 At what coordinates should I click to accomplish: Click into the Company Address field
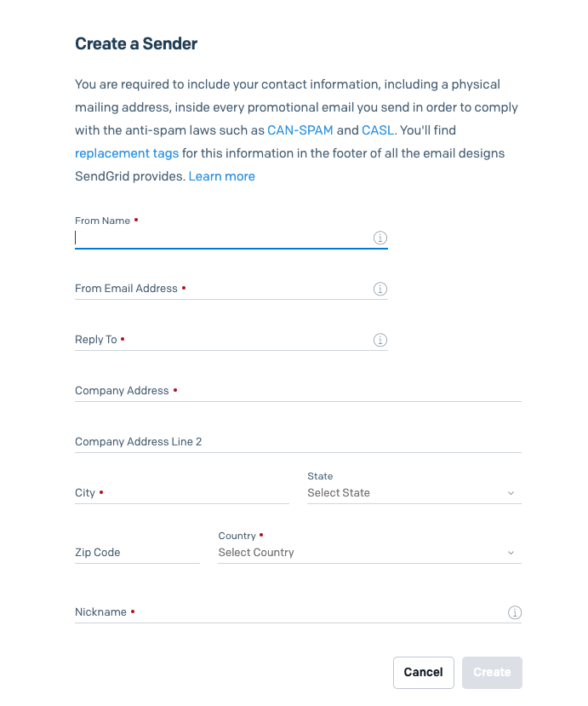click(x=299, y=391)
